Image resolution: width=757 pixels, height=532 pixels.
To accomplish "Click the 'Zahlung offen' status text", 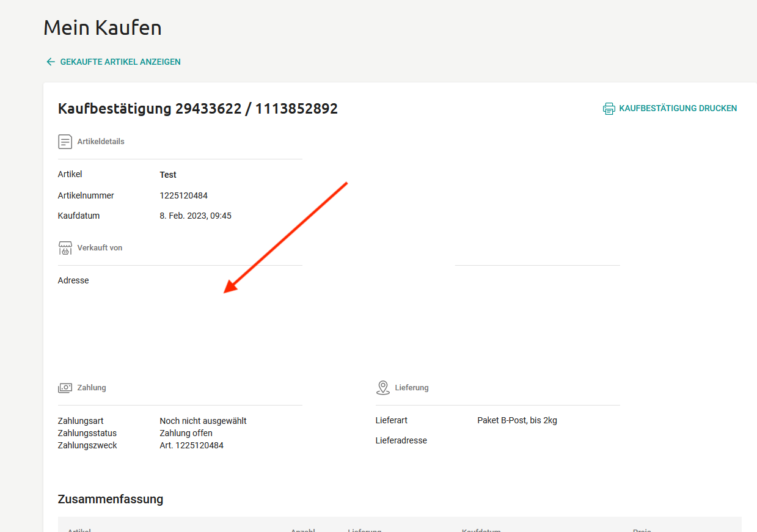I will point(186,433).
